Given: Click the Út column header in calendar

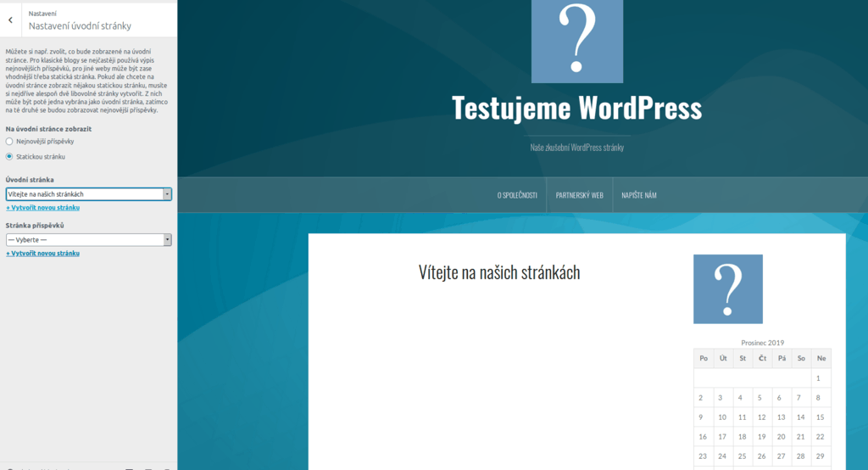Looking at the screenshot, I should (723, 358).
